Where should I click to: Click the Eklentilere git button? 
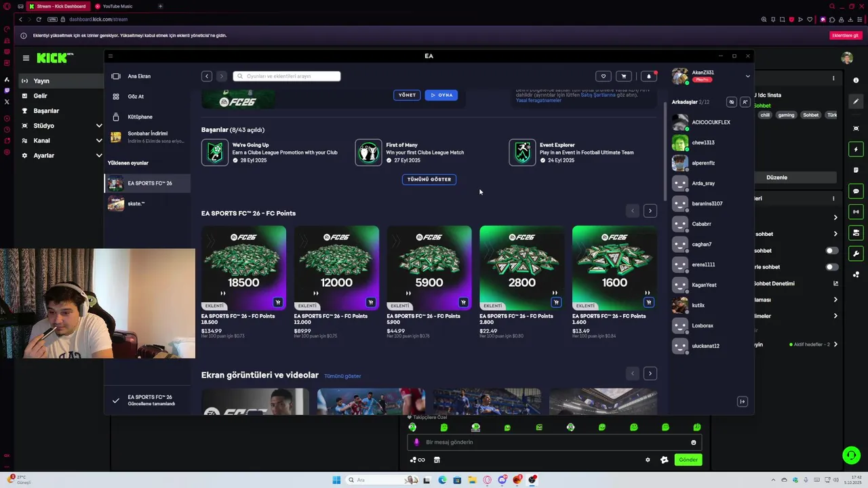[x=845, y=35]
